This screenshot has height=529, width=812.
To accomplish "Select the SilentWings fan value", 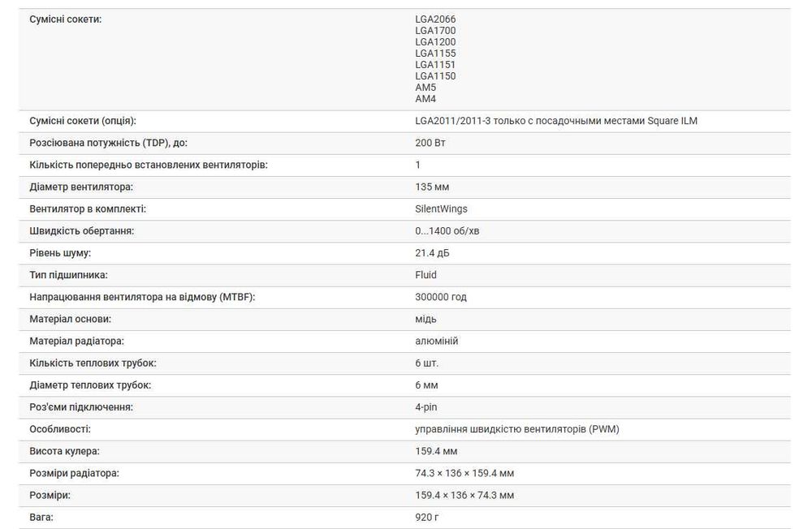I will pos(441,209).
